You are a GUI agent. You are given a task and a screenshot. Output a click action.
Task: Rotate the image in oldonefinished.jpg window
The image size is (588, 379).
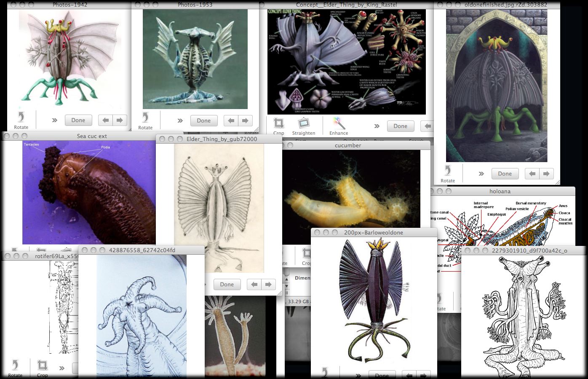click(448, 173)
